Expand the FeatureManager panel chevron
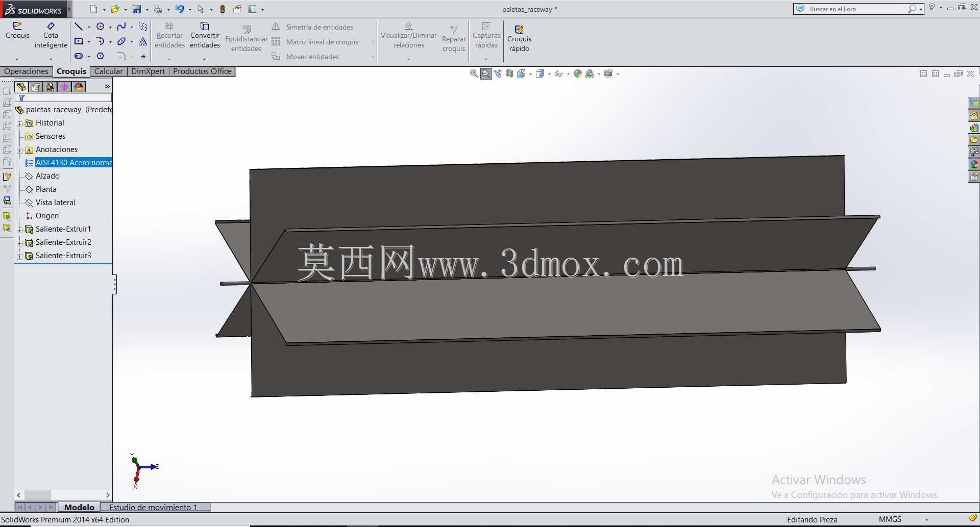This screenshot has height=527, width=980. click(x=107, y=87)
